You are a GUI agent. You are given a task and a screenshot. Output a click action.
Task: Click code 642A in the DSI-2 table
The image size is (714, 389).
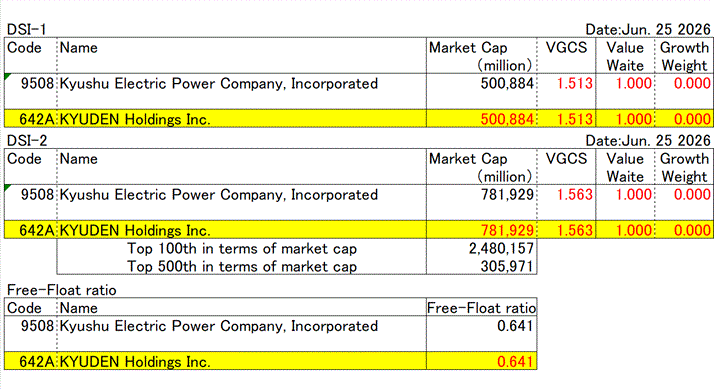36,230
